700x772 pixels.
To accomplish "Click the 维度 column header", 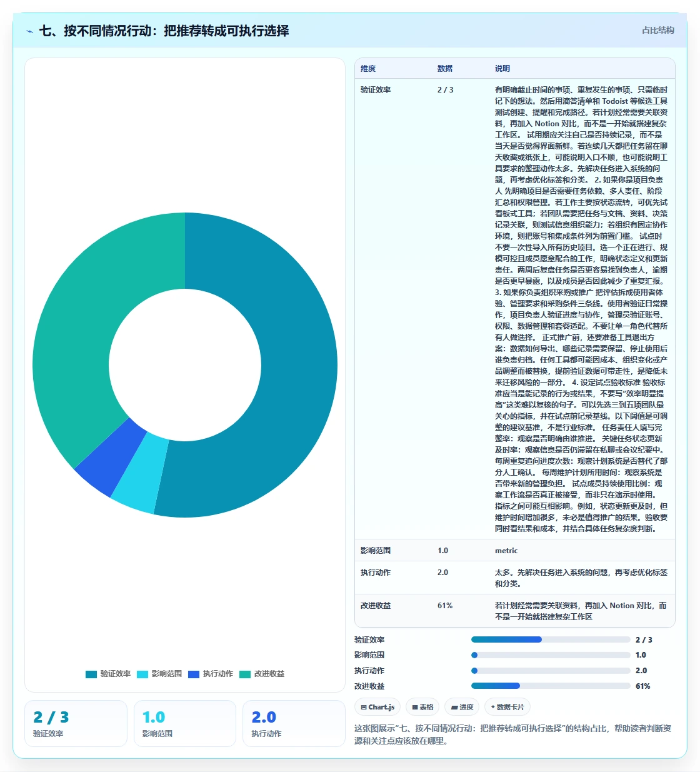I will tap(368, 69).
